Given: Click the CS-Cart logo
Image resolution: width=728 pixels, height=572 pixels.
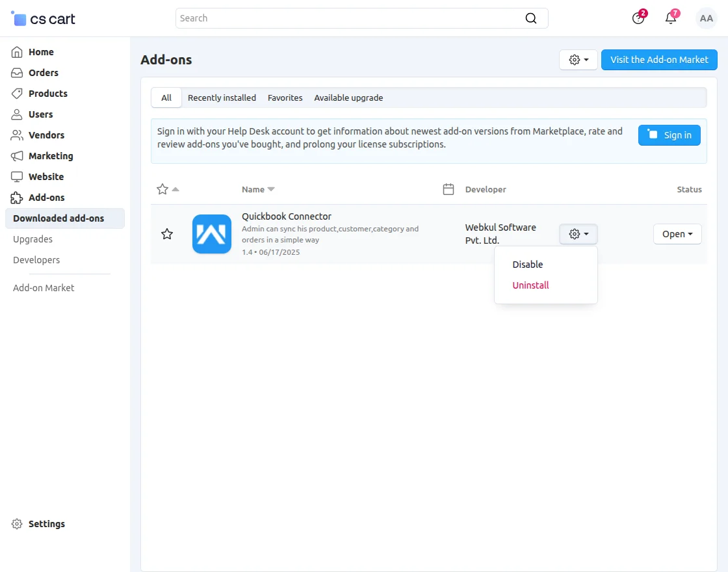Looking at the screenshot, I should pos(44,19).
